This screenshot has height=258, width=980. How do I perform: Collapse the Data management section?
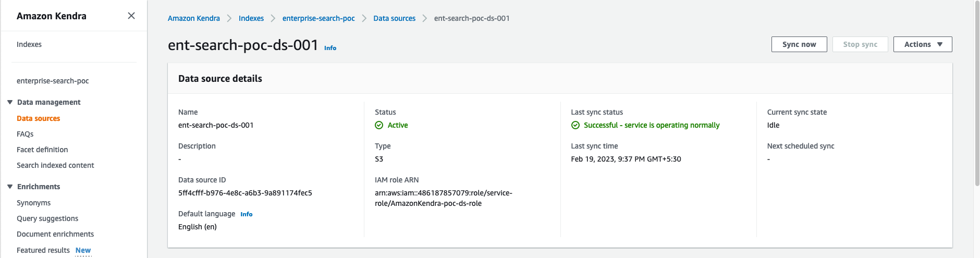pyautogui.click(x=10, y=102)
